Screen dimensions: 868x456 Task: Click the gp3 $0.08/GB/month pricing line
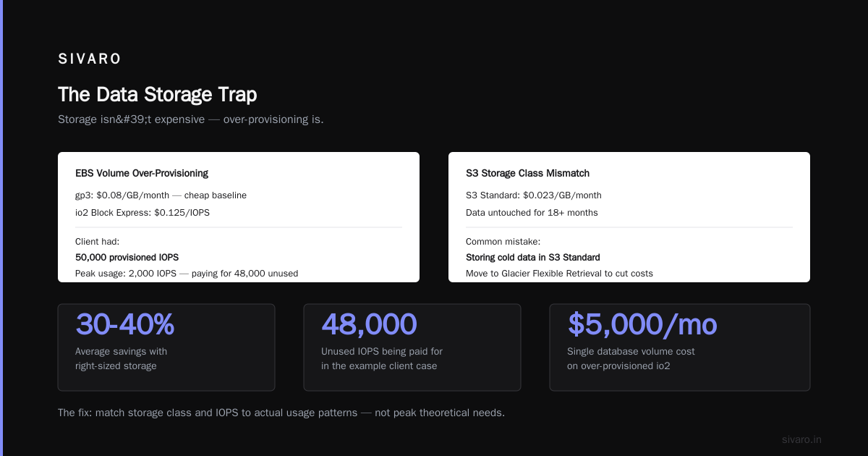tap(161, 195)
